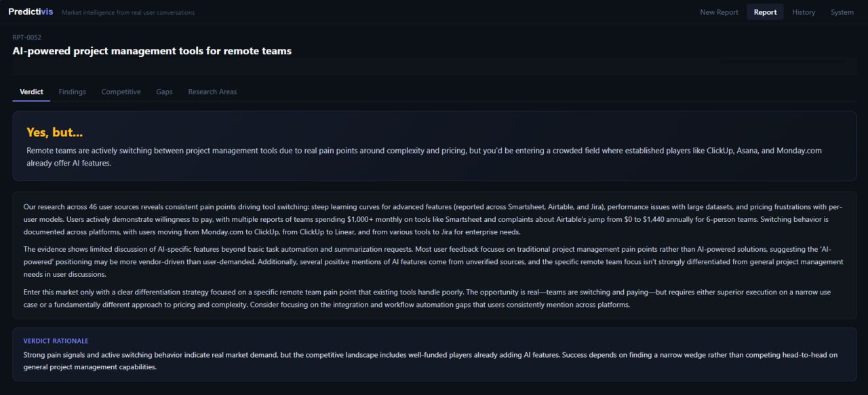The height and width of the screenshot is (395, 868).
Task: Open the System page
Action: 842,12
